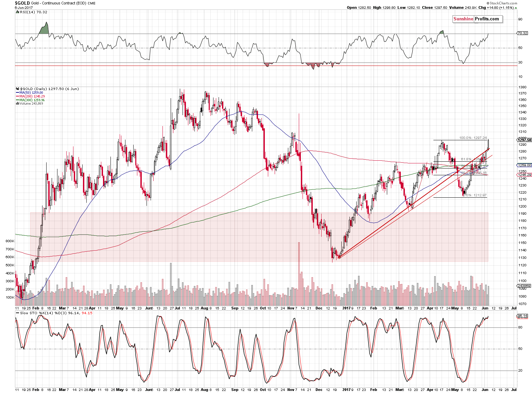Click the 100K label on the volume axis
532x393 pixels.
point(10,298)
